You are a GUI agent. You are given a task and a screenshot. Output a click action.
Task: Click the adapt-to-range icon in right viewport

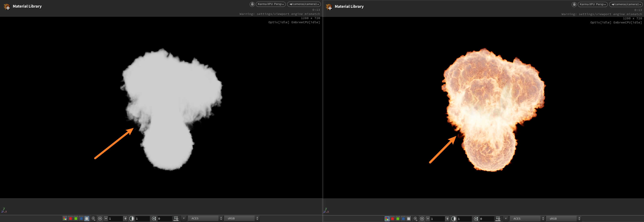tap(498, 219)
